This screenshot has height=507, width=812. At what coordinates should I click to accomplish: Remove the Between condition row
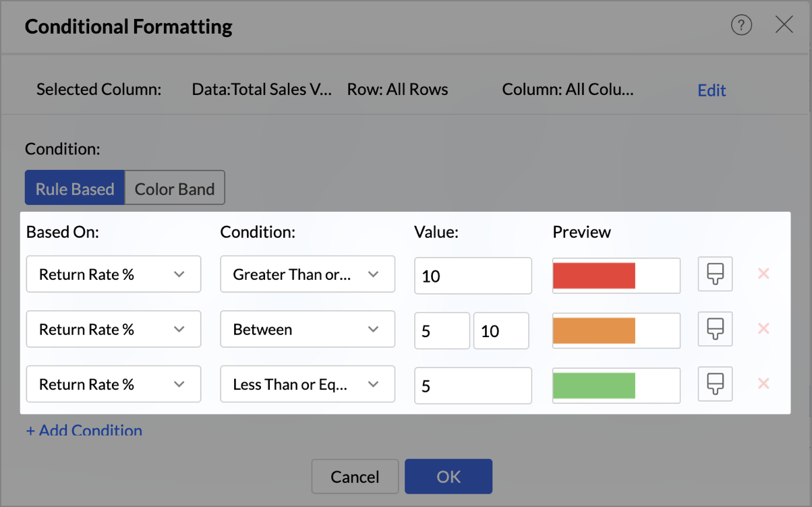(763, 329)
